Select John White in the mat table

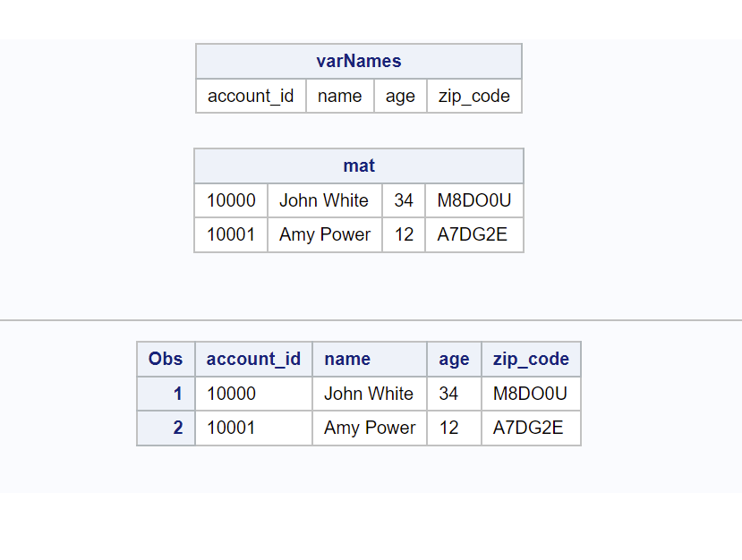click(x=324, y=200)
